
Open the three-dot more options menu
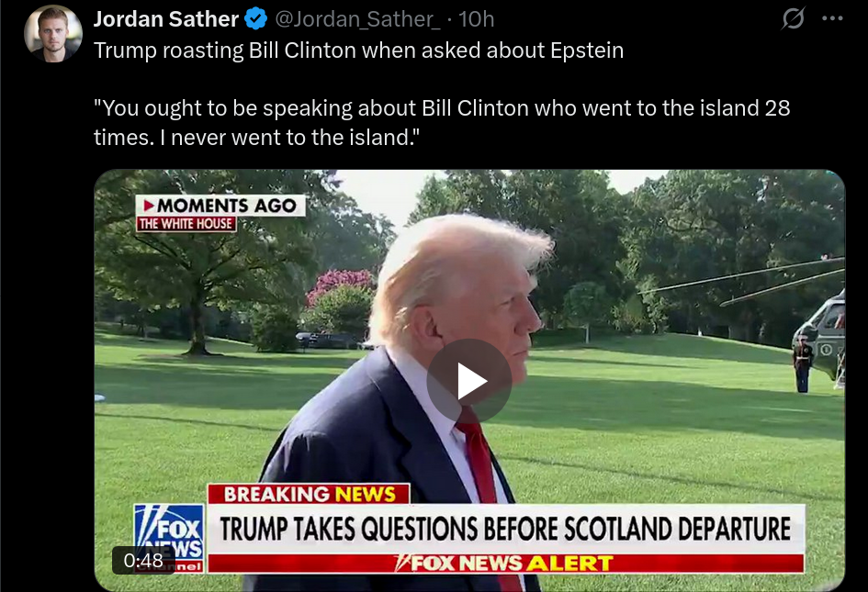point(832,18)
